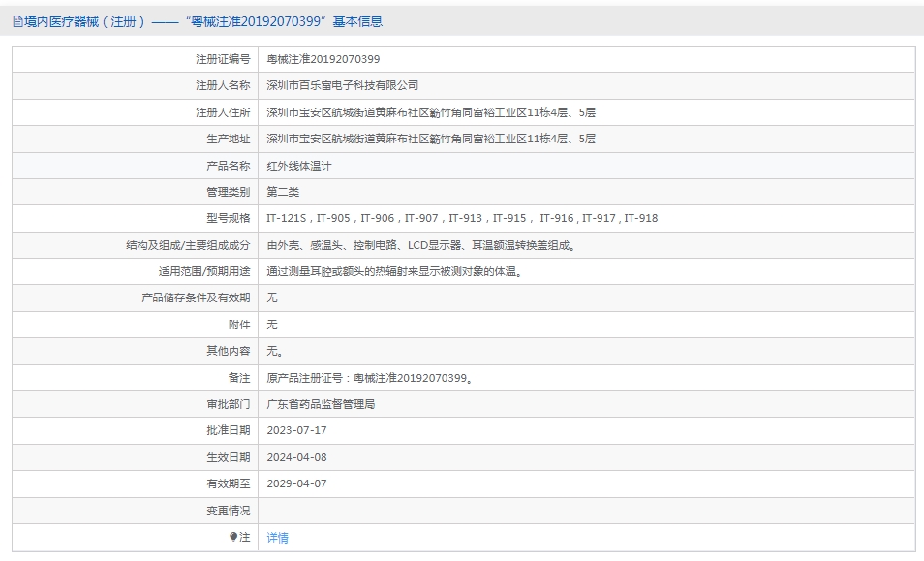Image resolution: width=924 pixels, height=561 pixels.
Task: Open the 详情 details link
Action: pyautogui.click(x=276, y=537)
